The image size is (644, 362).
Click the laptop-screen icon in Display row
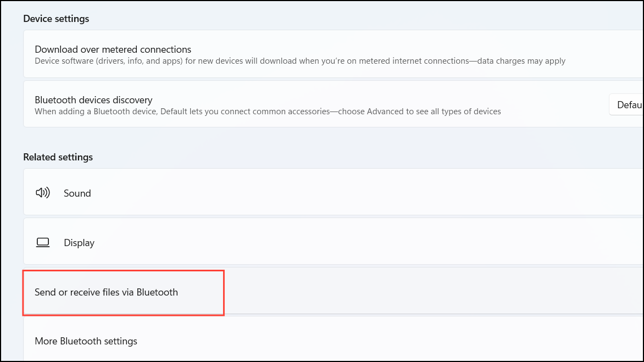(x=43, y=242)
